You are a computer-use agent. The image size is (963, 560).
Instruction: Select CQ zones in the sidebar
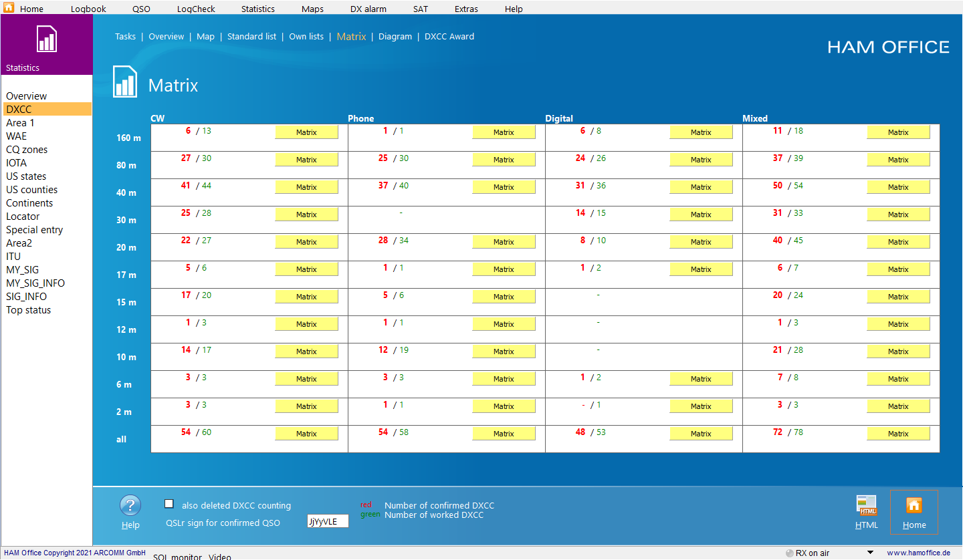pos(27,150)
